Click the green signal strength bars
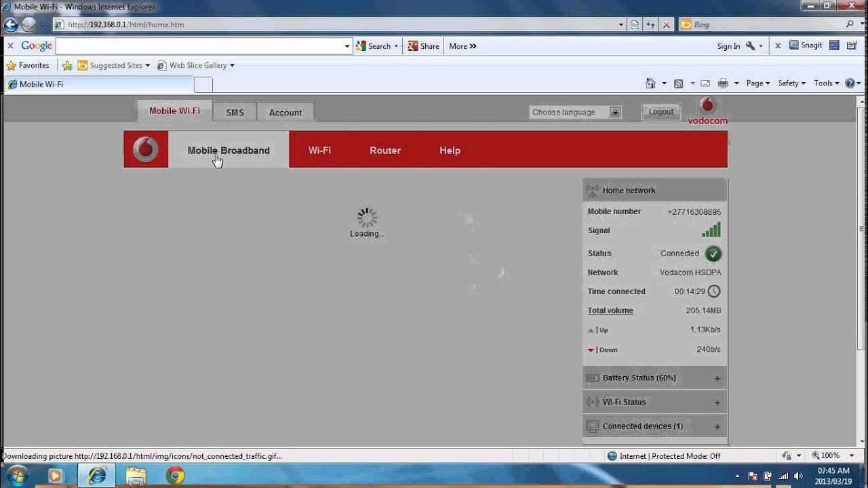The width and height of the screenshot is (868, 488). pos(711,230)
